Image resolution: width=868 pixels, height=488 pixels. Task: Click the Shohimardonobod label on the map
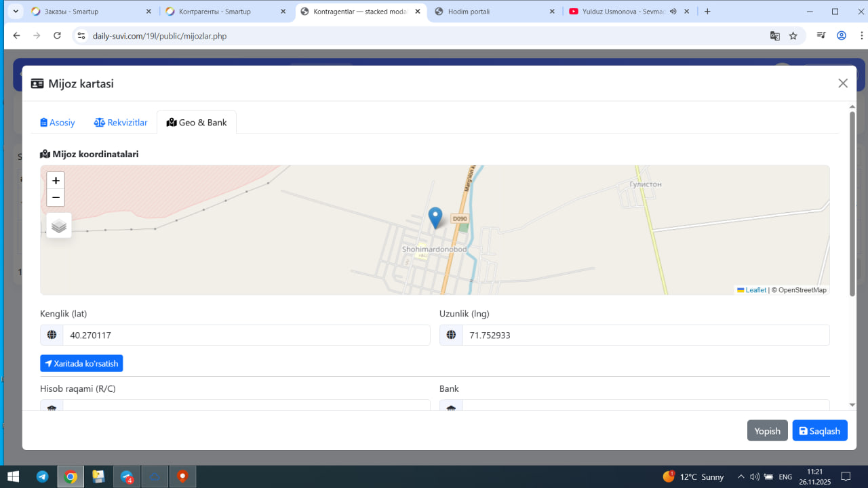coord(435,249)
